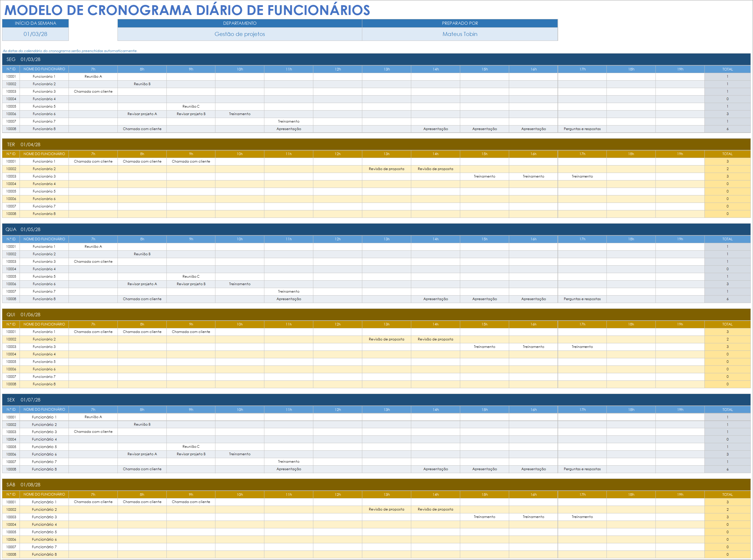Select 'Funcionário 5' in the SÁB table

click(44, 532)
